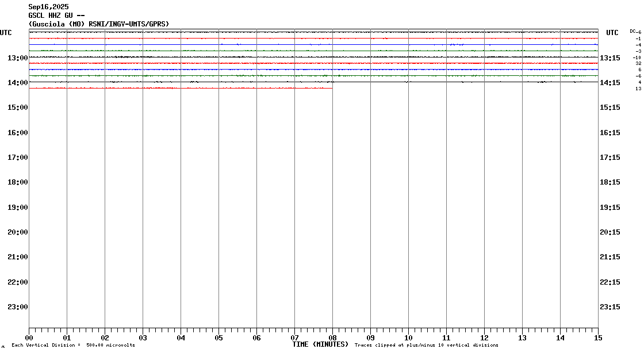Click the 20:00 hour label
Screen dimensions: 644x353
click(x=18, y=232)
